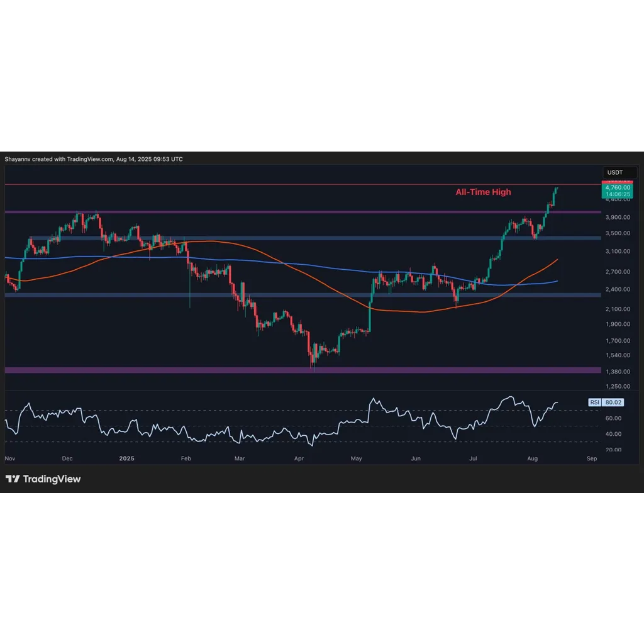Click the 1,380.00 price axis label

(618, 372)
